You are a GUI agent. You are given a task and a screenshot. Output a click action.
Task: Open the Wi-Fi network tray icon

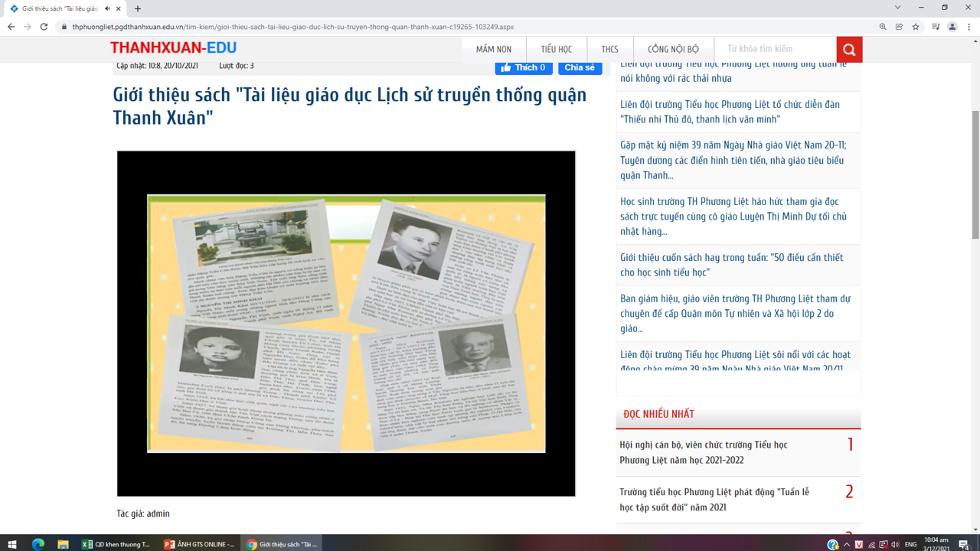871,544
